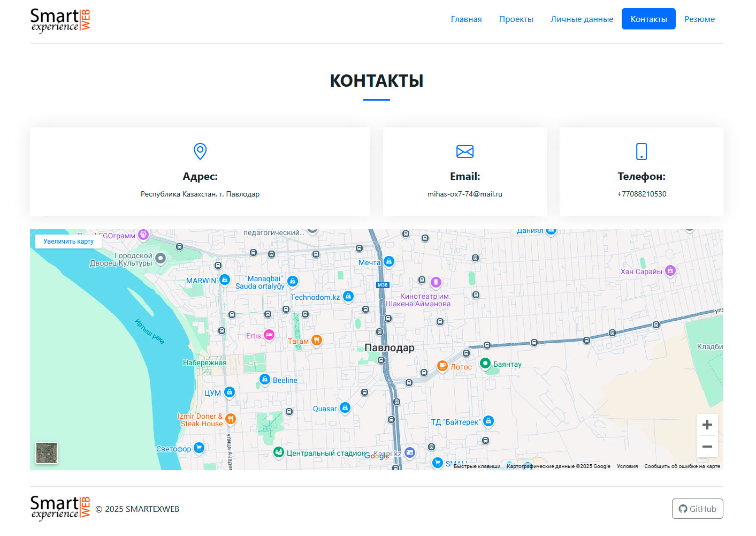756x536 pixels.
Task: Click the location pin icon above Адрес
Action: (x=200, y=151)
